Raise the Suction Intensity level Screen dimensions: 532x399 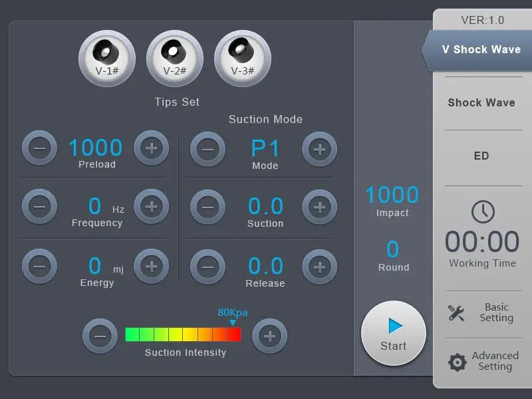269,336
